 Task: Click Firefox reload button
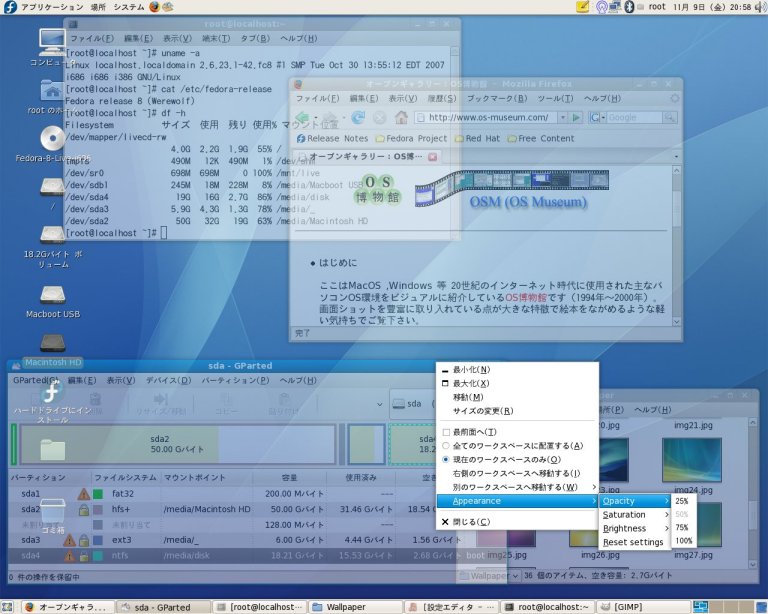(358, 118)
